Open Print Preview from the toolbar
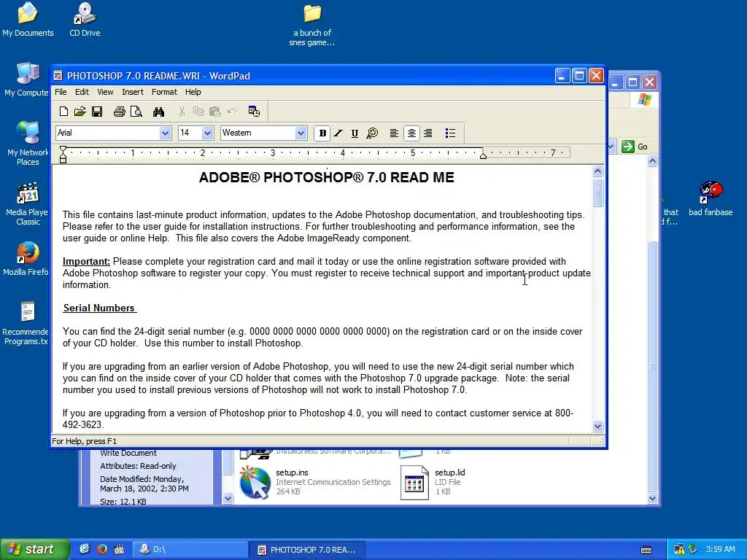Image resolution: width=747 pixels, height=560 pixels. [136, 112]
